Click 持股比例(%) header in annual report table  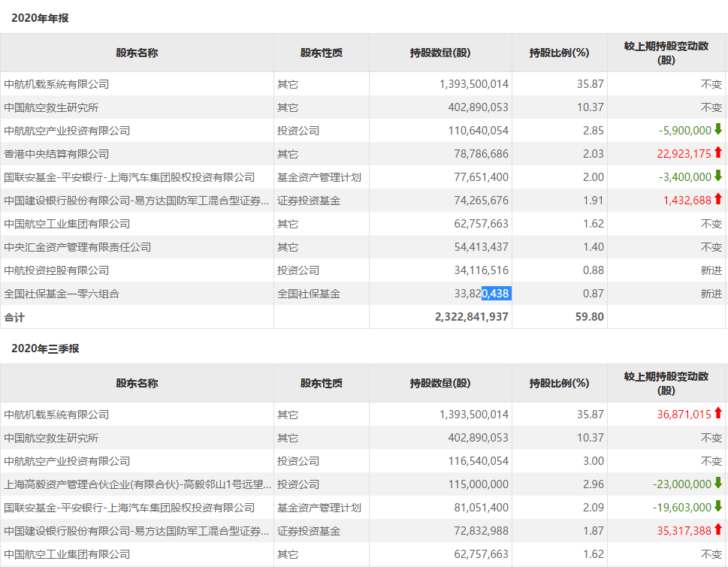point(560,53)
